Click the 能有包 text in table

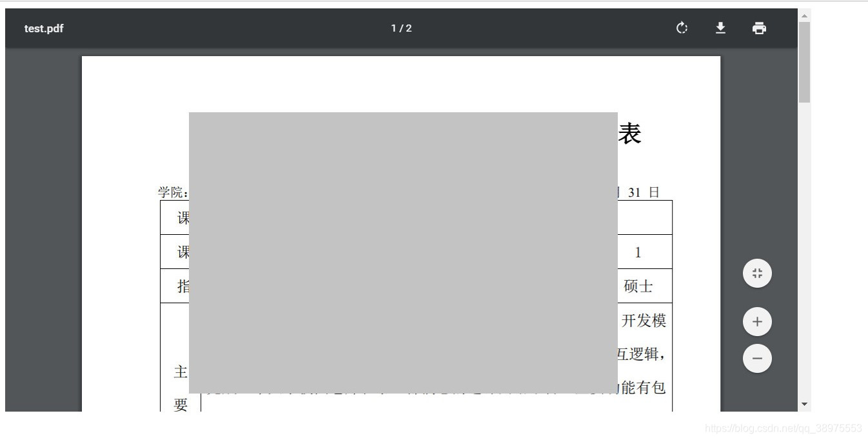click(x=642, y=388)
